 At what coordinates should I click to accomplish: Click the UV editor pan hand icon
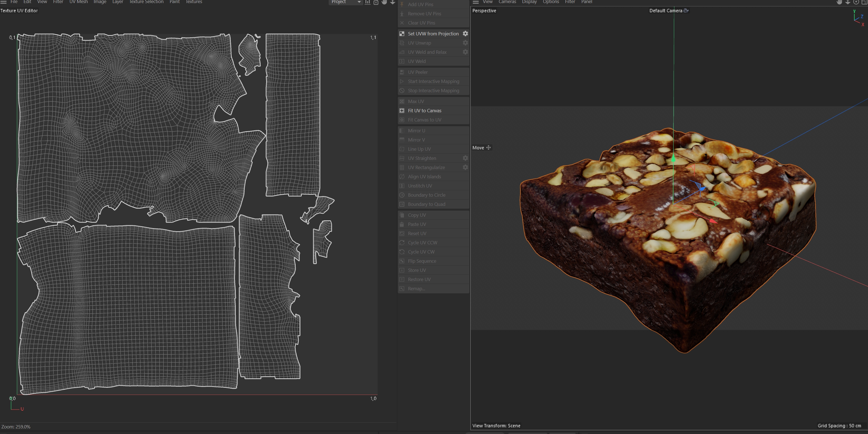[x=384, y=2]
